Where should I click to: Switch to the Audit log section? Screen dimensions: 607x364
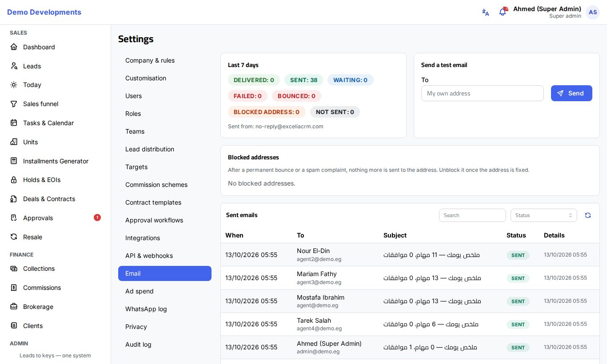point(165,344)
